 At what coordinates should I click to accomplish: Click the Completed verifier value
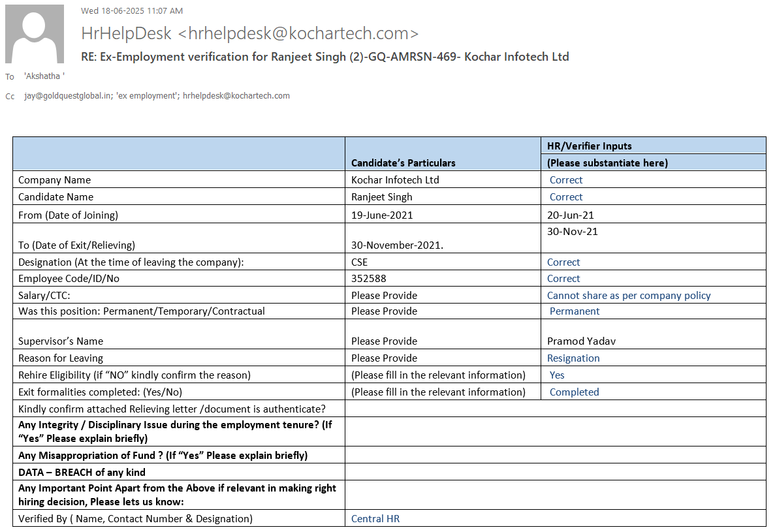pos(575,392)
